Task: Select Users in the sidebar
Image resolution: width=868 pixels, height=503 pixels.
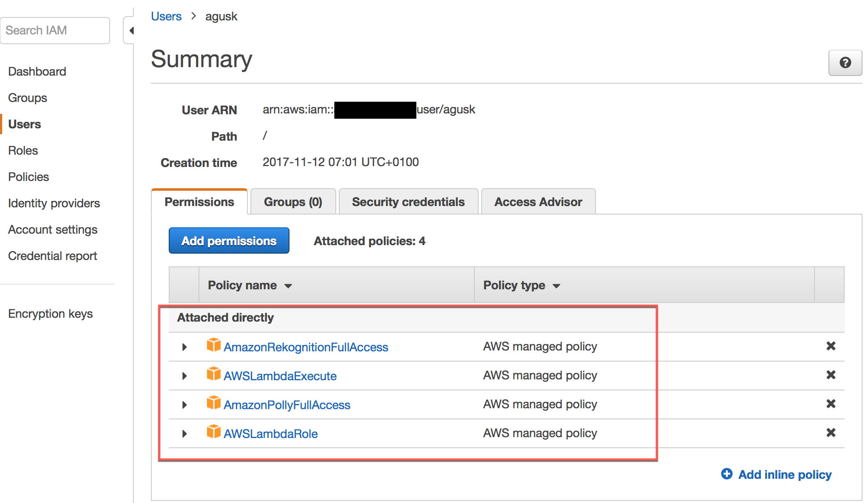Action: click(25, 124)
